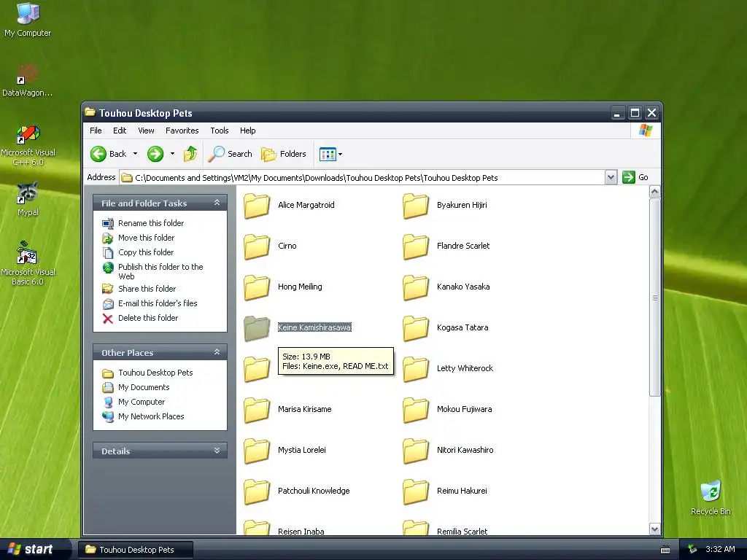This screenshot has height=560, width=747.
Task: Select the Nitori Kawashiro folder icon
Action: tap(415, 451)
